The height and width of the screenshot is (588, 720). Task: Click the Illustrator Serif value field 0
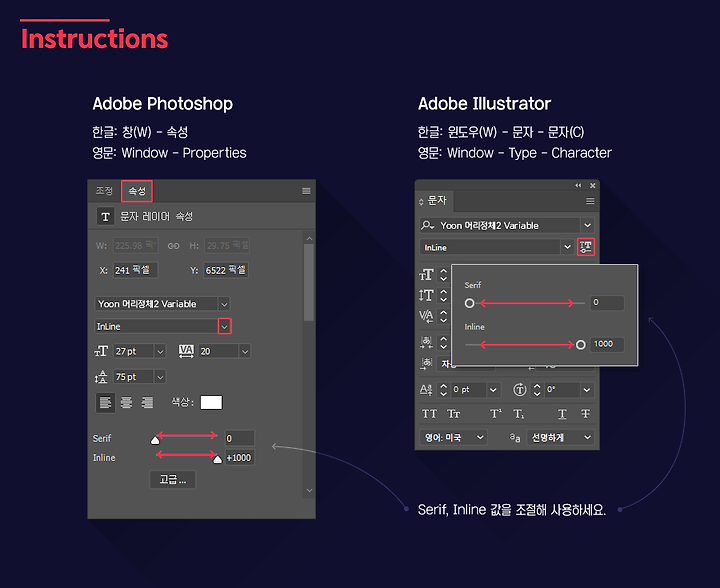pyautogui.click(x=607, y=302)
